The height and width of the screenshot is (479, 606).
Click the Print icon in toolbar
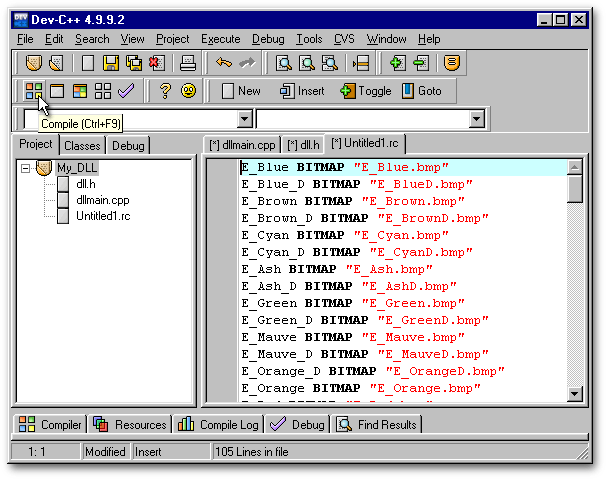pyautogui.click(x=186, y=63)
